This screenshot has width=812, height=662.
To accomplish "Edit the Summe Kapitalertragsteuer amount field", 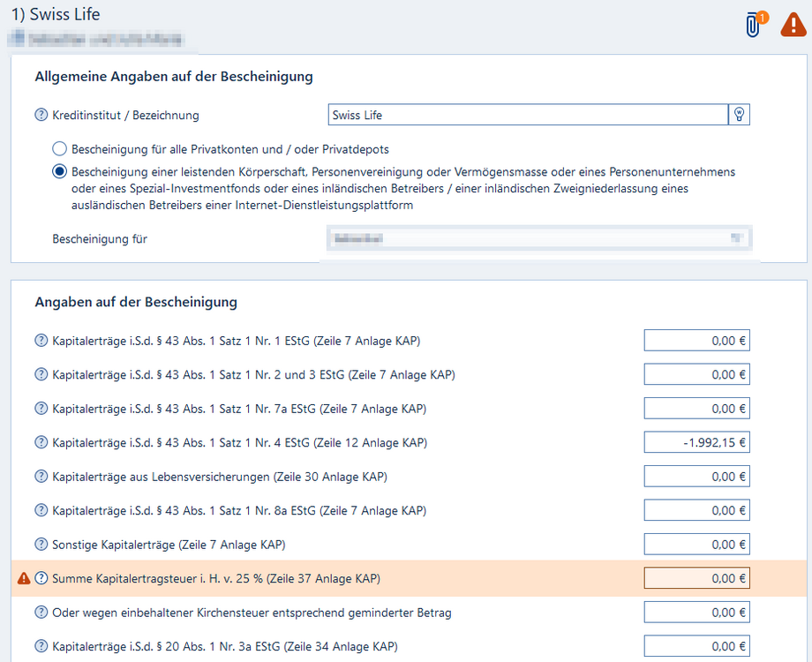I will pos(696,579).
